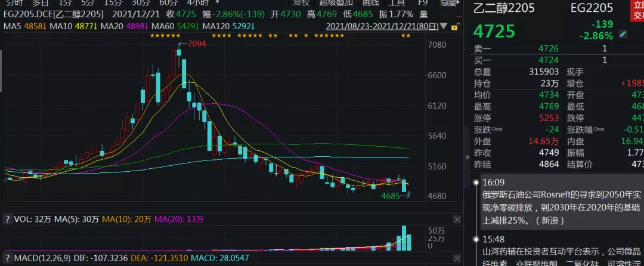Screen dimensions: 644x266
Task: Select the 5分 period tab
Action: [x=88, y=3]
